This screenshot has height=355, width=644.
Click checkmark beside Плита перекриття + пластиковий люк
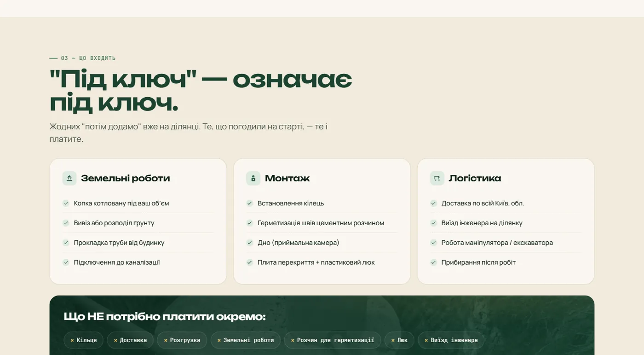click(x=250, y=262)
